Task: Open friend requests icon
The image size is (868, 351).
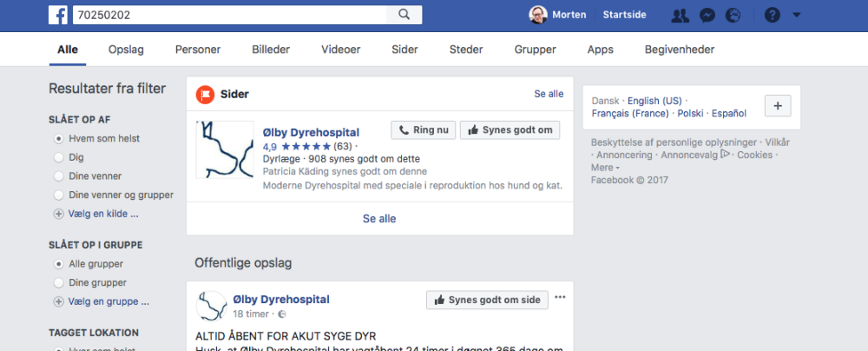Action: pyautogui.click(x=681, y=15)
